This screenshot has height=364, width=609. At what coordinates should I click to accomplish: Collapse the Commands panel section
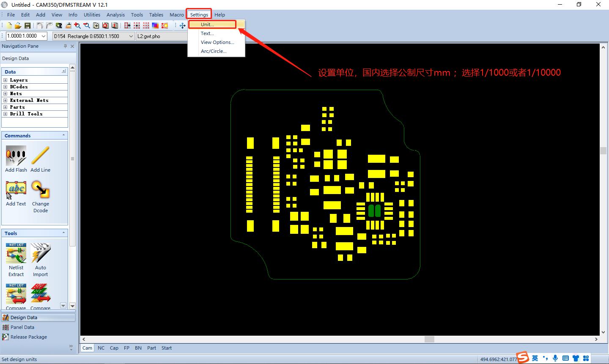click(x=64, y=135)
